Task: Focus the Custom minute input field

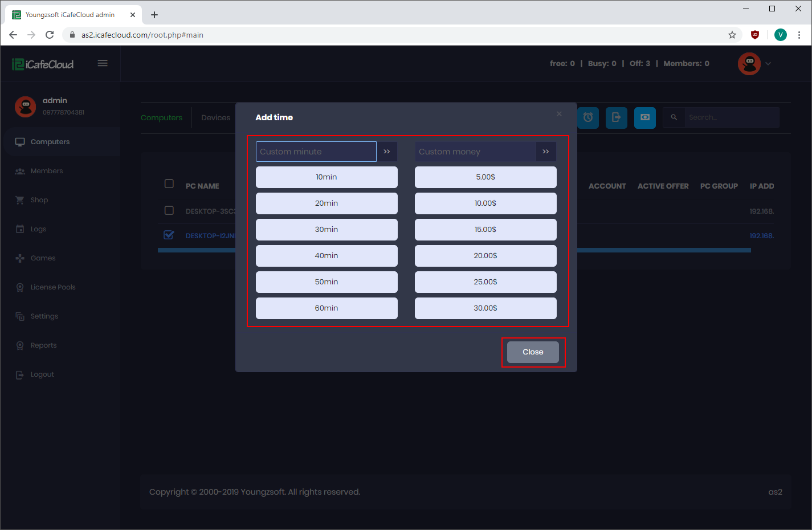Action: (316, 152)
